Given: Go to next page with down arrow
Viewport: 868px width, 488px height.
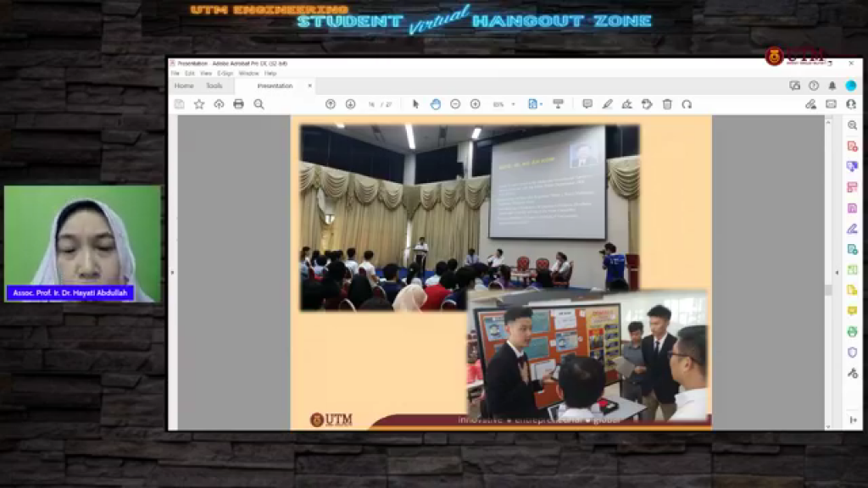Looking at the screenshot, I should click(350, 104).
